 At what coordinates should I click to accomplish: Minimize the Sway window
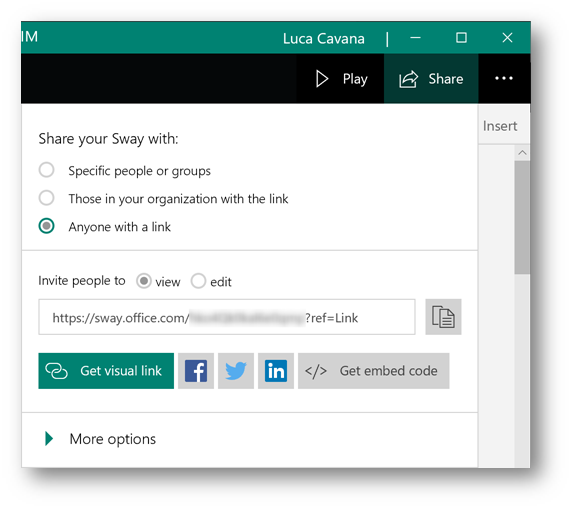pos(415,38)
